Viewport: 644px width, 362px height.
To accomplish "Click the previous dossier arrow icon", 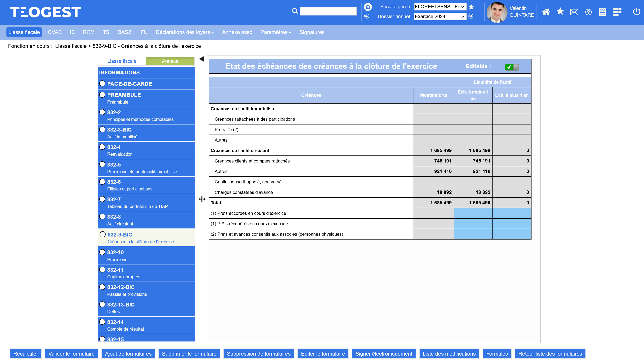I will coord(367,16).
